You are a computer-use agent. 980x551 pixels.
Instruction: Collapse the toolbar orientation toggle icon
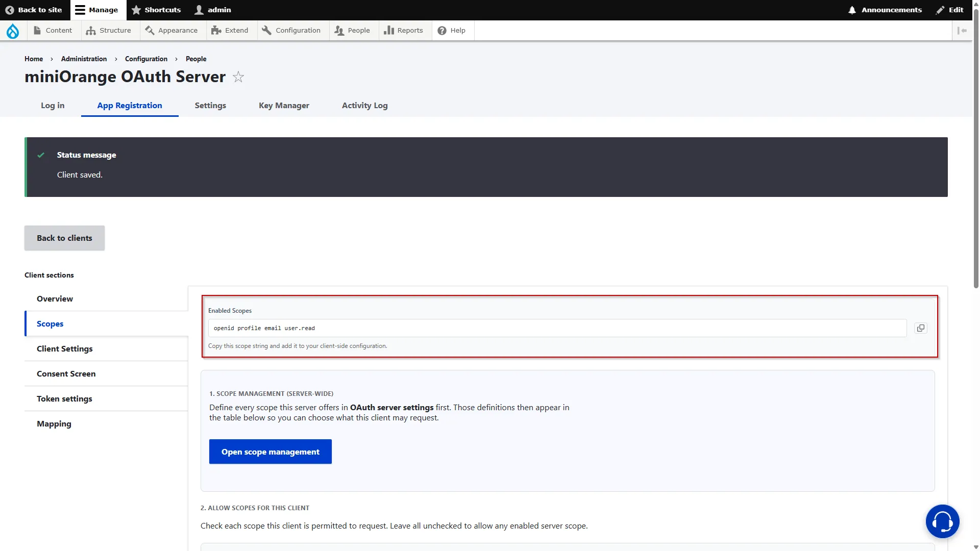tap(962, 31)
